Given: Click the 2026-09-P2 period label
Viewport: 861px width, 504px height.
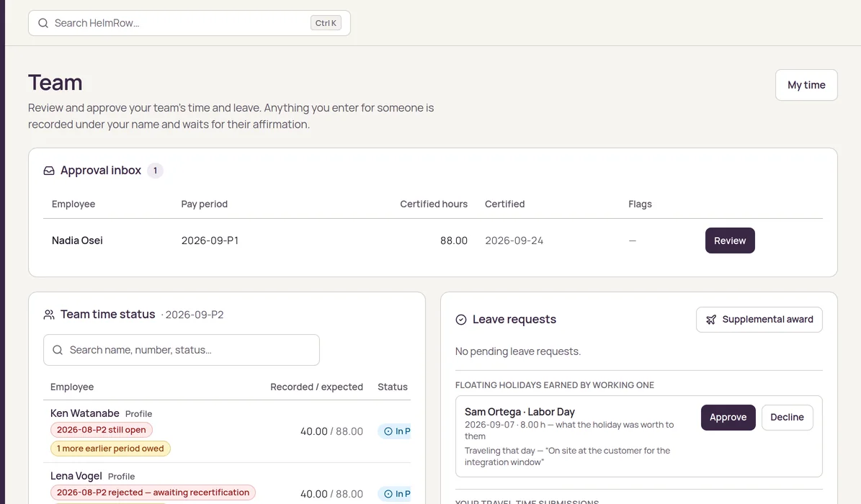Looking at the screenshot, I should click(x=195, y=315).
